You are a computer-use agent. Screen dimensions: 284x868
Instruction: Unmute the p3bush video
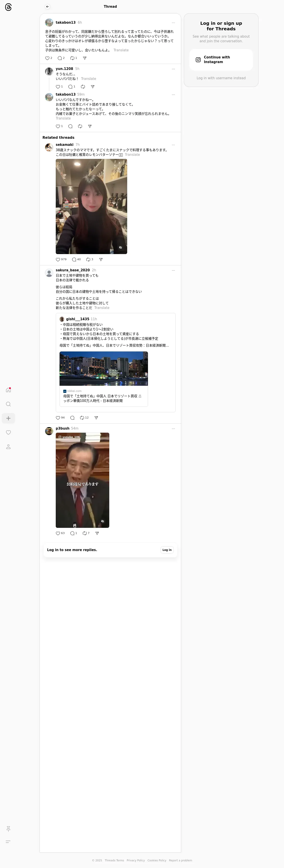click(103, 521)
